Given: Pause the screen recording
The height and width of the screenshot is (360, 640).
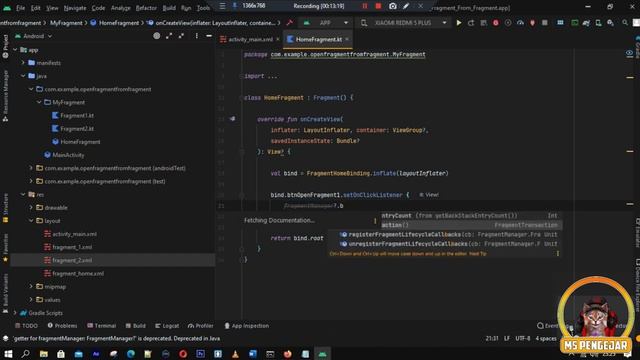Looking at the screenshot, I should click(365, 6).
